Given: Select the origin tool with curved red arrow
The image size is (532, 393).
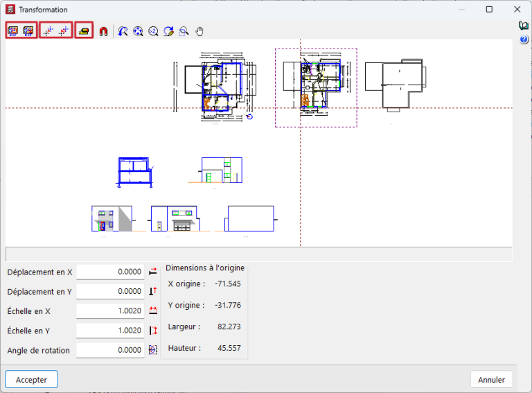Looking at the screenshot, I should pos(64,31).
